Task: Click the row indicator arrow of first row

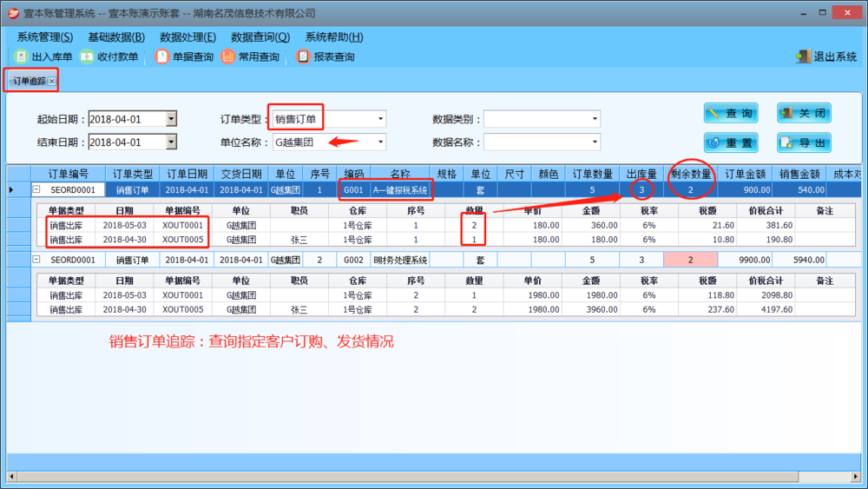Action: [x=11, y=190]
